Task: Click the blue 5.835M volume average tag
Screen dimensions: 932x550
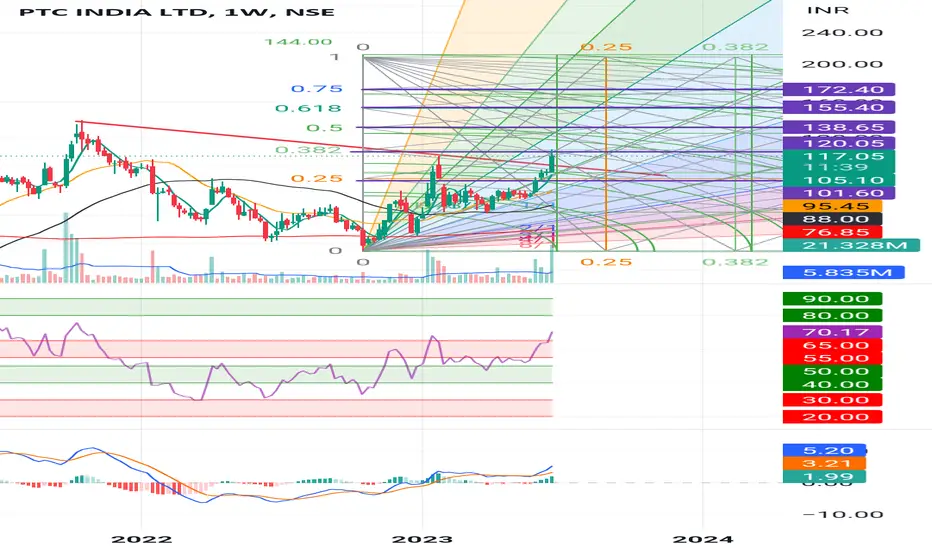Action: pos(843,272)
